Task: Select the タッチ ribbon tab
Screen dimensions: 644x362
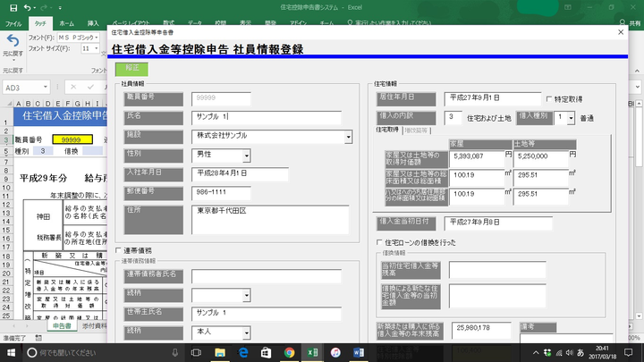Action: (40, 23)
